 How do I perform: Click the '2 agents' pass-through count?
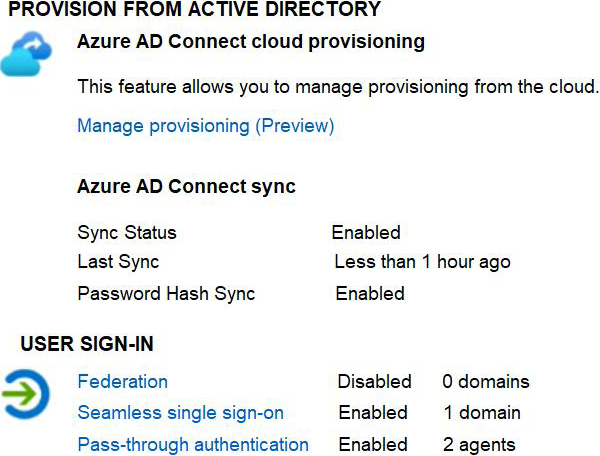tap(479, 444)
